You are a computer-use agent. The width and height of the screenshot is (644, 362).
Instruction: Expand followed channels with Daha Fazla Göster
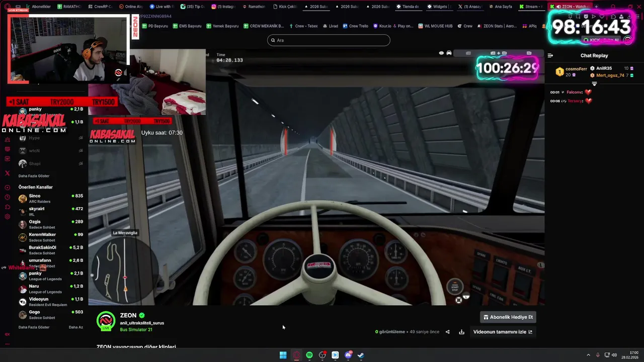34,176
